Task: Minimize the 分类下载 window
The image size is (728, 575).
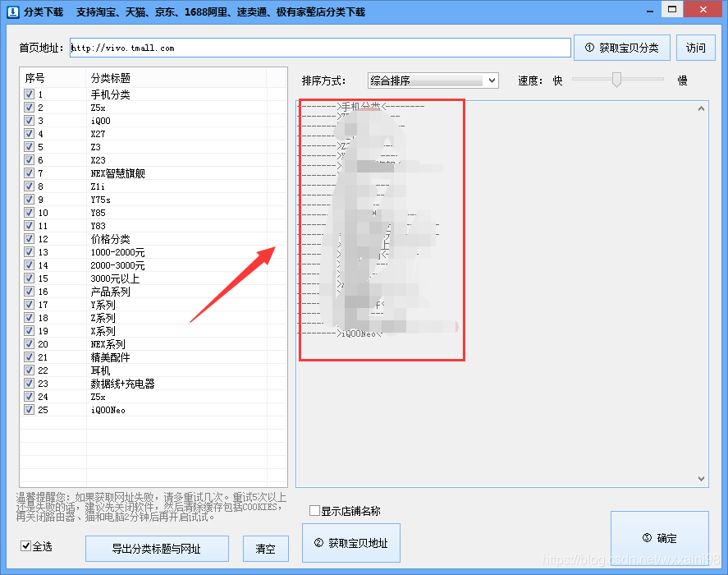Action: pyautogui.click(x=650, y=10)
